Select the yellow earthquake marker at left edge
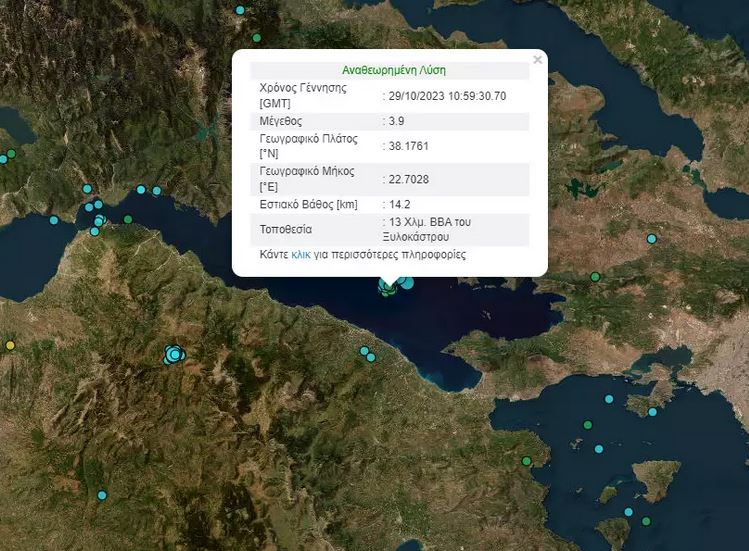Image resolution: width=749 pixels, height=551 pixels. (x=11, y=345)
